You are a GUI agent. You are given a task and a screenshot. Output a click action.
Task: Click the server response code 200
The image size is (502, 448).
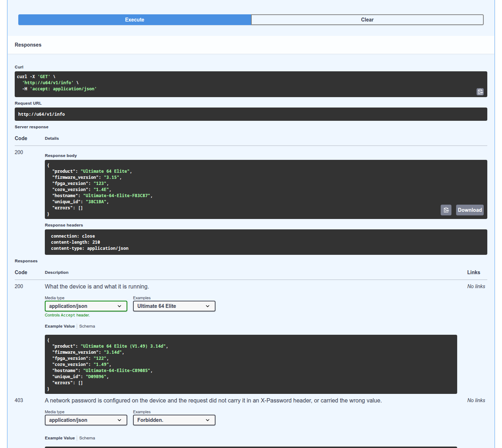click(x=19, y=152)
